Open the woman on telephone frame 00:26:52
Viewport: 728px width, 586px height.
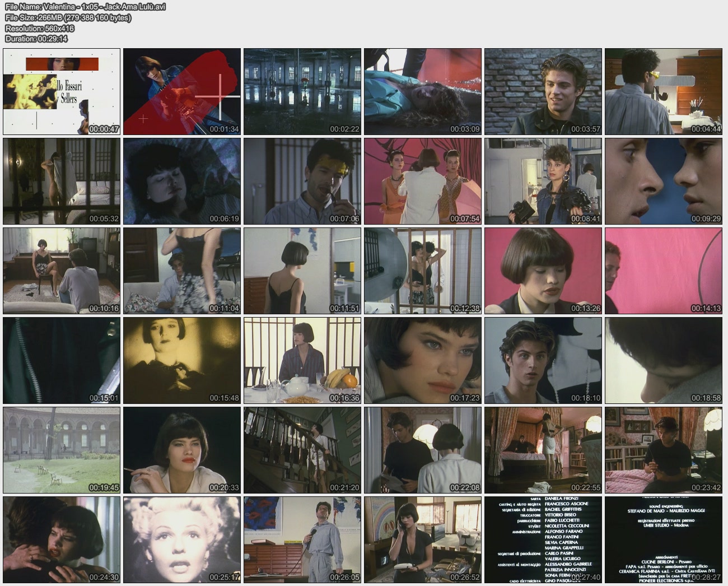click(423, 540)
